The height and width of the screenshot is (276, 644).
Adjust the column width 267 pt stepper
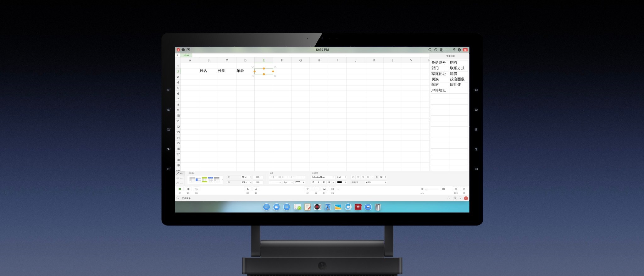coord(246,182)
